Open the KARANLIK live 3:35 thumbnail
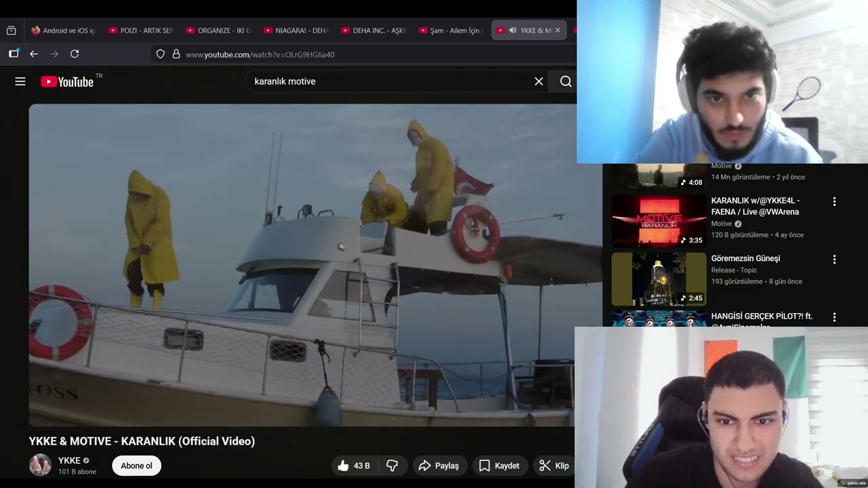Screen dimensions: 868x488 [659, 221]
